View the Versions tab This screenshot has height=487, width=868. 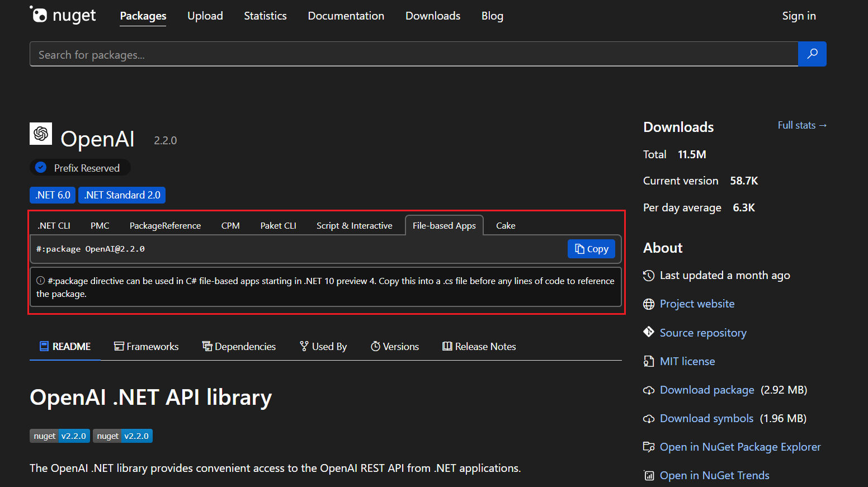395,347
